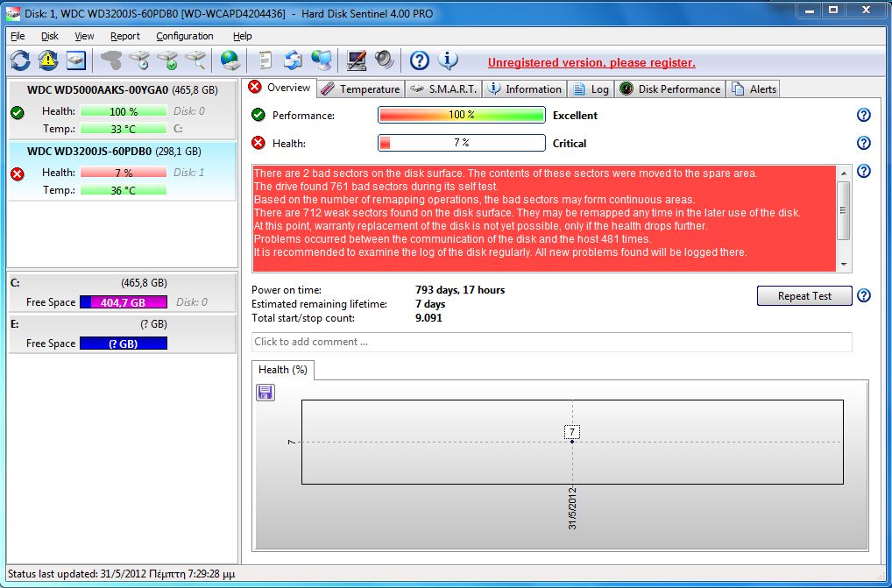Click the blue info bubble toolbar icon
Viewport: 892px width, 588px height.
tap(448, 60)
